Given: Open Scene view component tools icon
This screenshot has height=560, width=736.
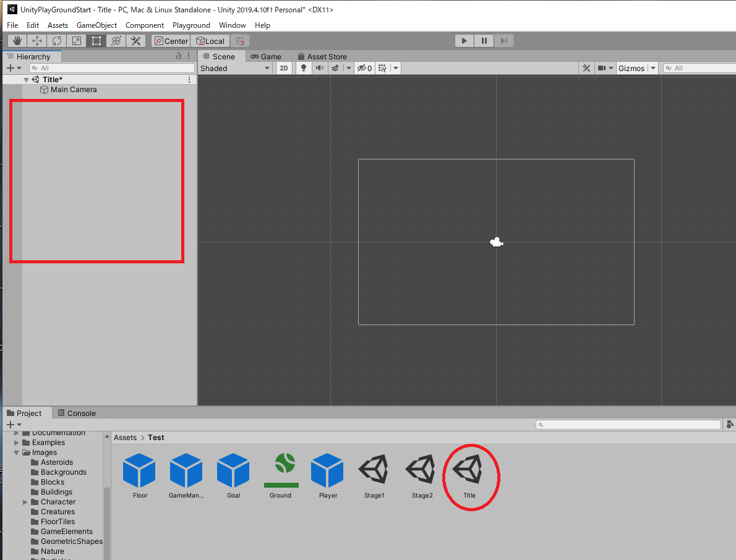Looking at the screenshot, I should tap(586, 69).
